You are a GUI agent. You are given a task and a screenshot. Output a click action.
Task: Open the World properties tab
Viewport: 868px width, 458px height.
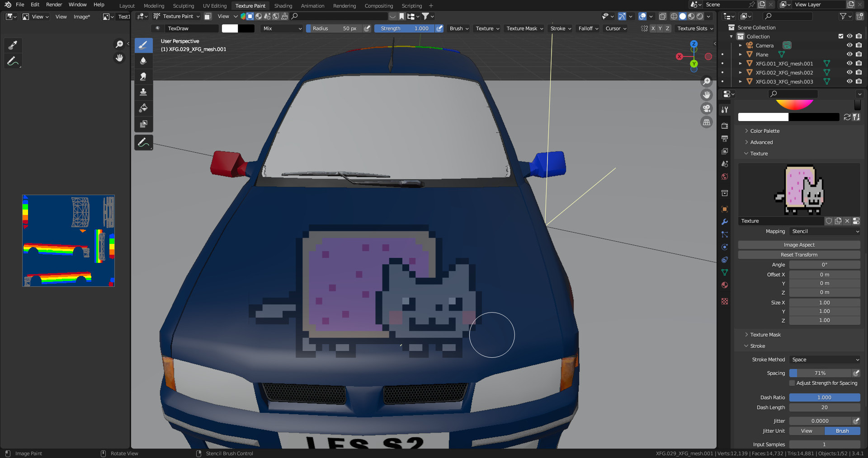[725, 177]
